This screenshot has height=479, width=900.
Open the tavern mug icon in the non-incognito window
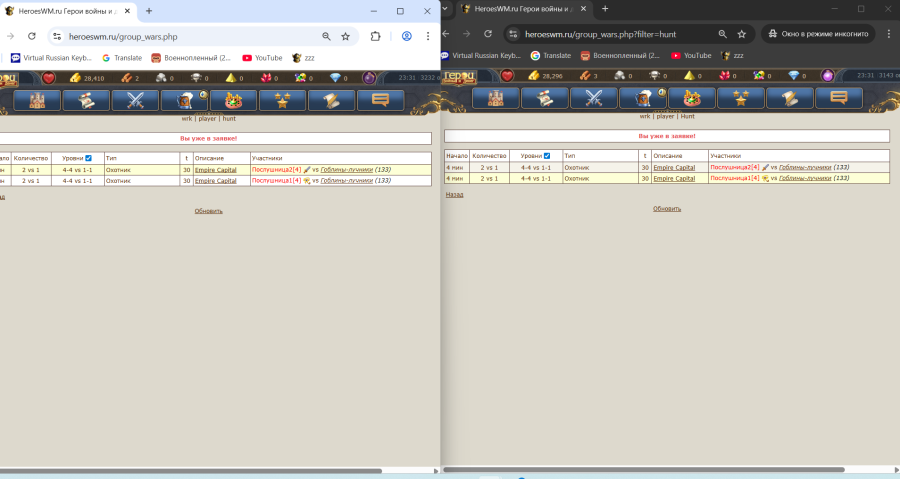tap(184, 99)
